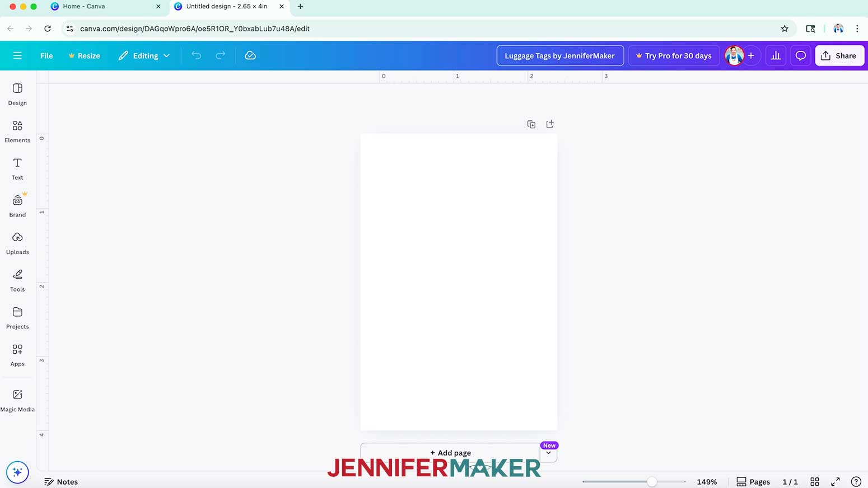View site information icon in address bar
The width and height of the screenshot is (868, 488).
coord(69,29)
